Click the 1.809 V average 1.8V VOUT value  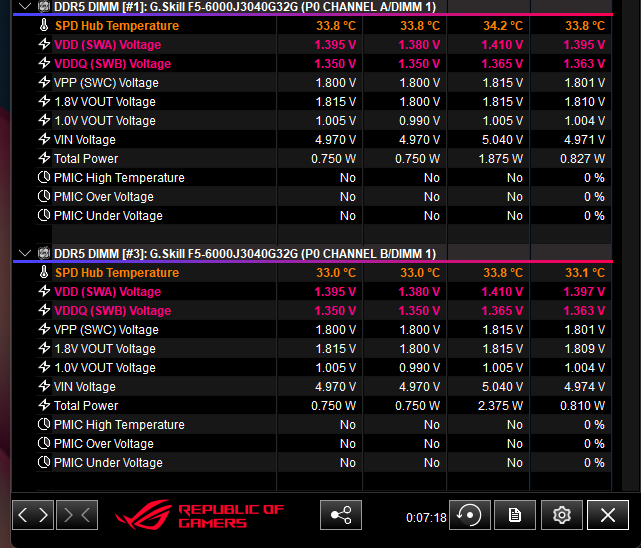point(585,348)
